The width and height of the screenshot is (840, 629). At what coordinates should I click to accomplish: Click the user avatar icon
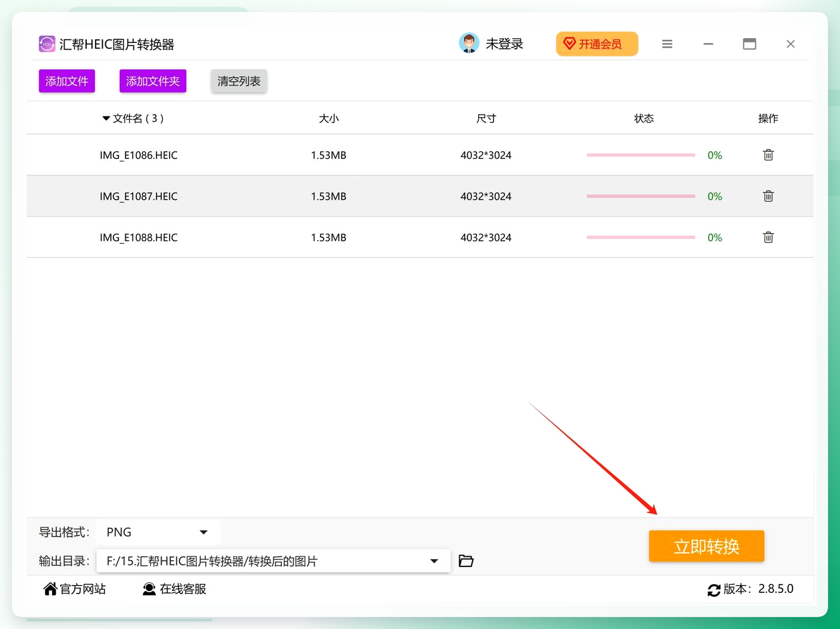tap(469, 43)
